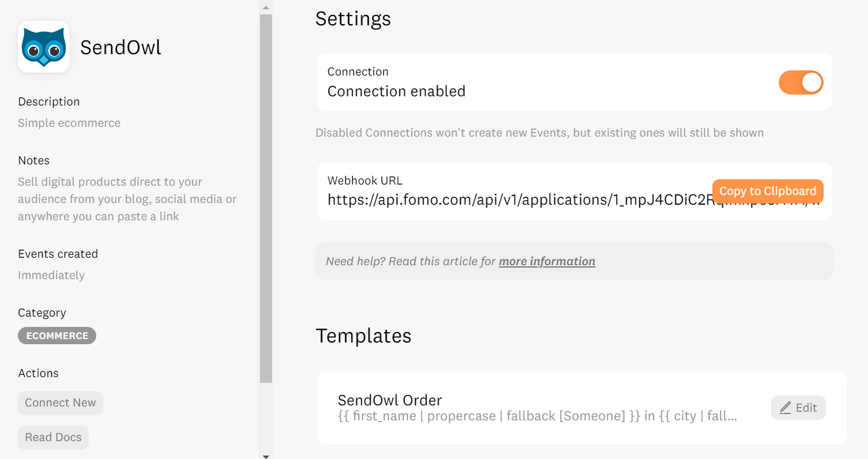Copy the Webhook URL to clipboard

768,191
